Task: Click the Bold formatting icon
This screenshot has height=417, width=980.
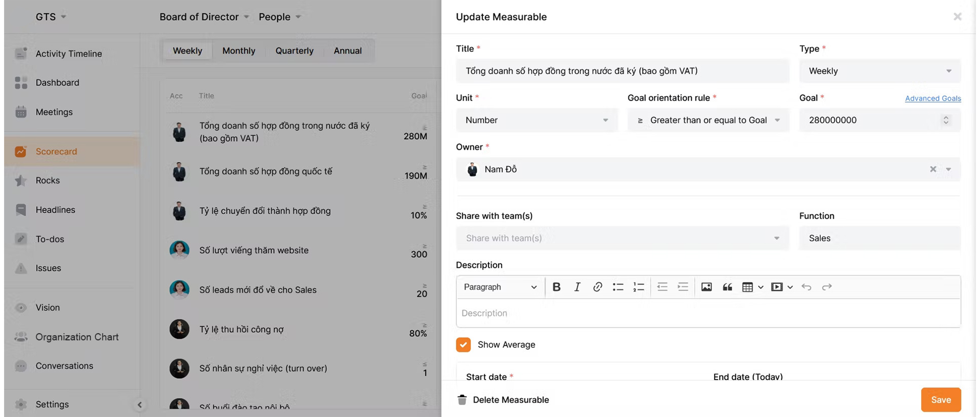Action: click(556, 287)
